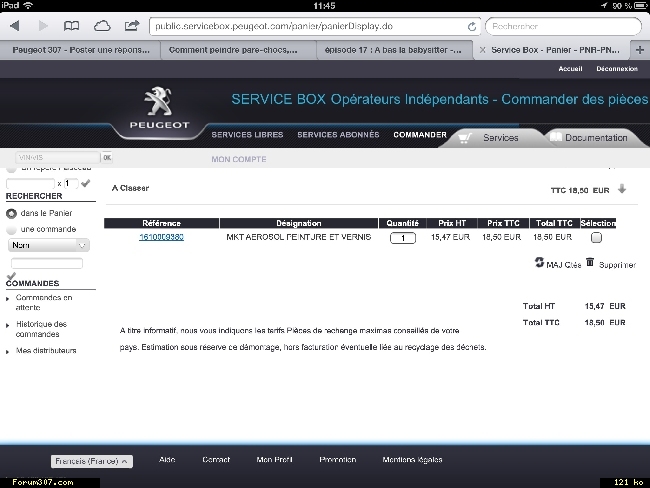The height and width of the screenshot is (488, 650).
Task: Confirm quantity with checkmark icon
Action: [85, 183]
